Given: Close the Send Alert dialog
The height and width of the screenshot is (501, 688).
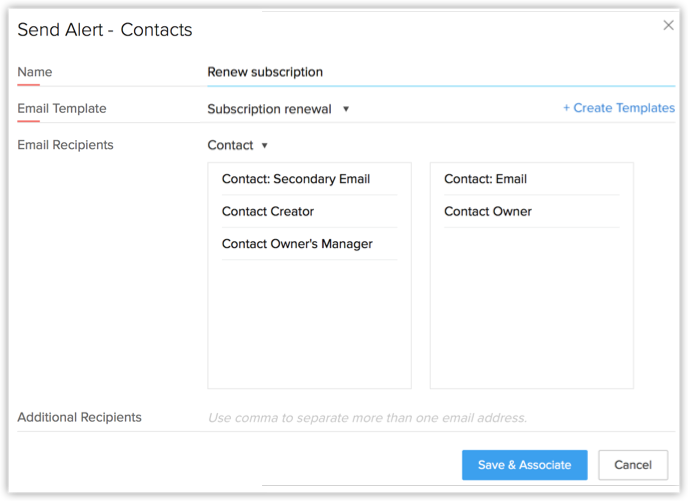Looking at the screenshot, I should tap(668, 25).
